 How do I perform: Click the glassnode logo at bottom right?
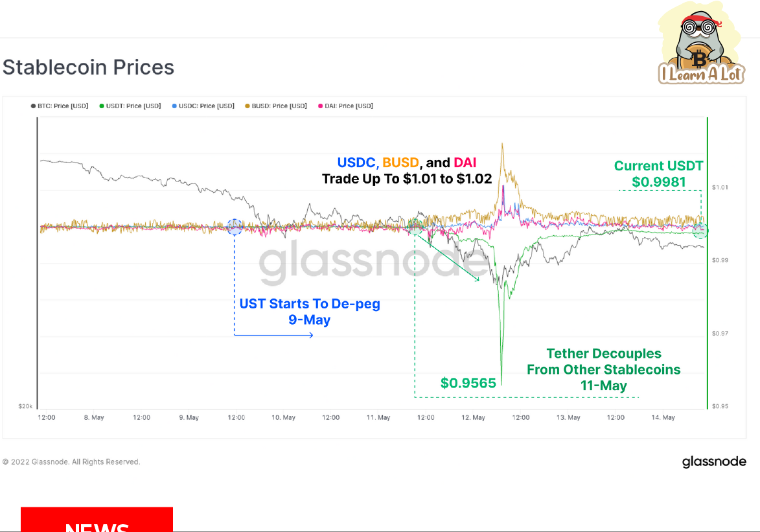click(x=714, y=462)
